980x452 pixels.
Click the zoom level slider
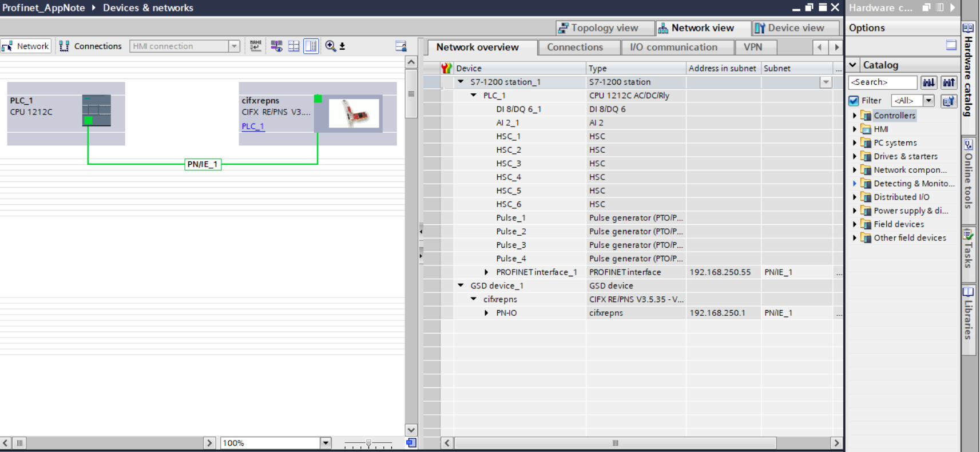(368, 443)
